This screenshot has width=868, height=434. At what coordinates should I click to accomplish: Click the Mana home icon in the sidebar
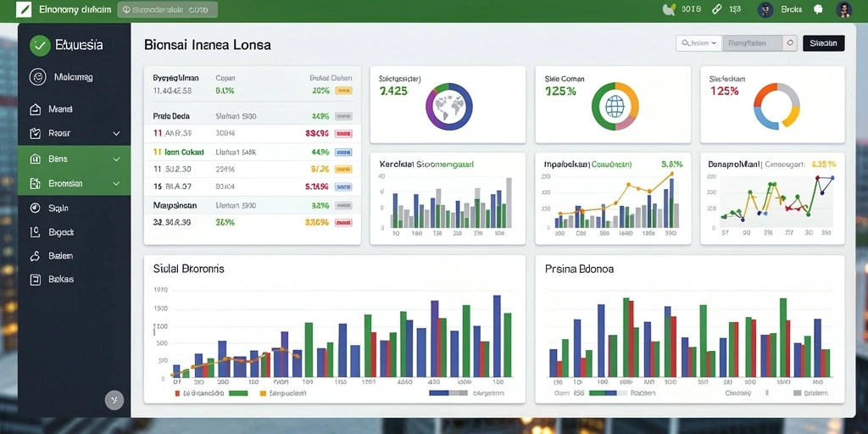pos(35,109)
